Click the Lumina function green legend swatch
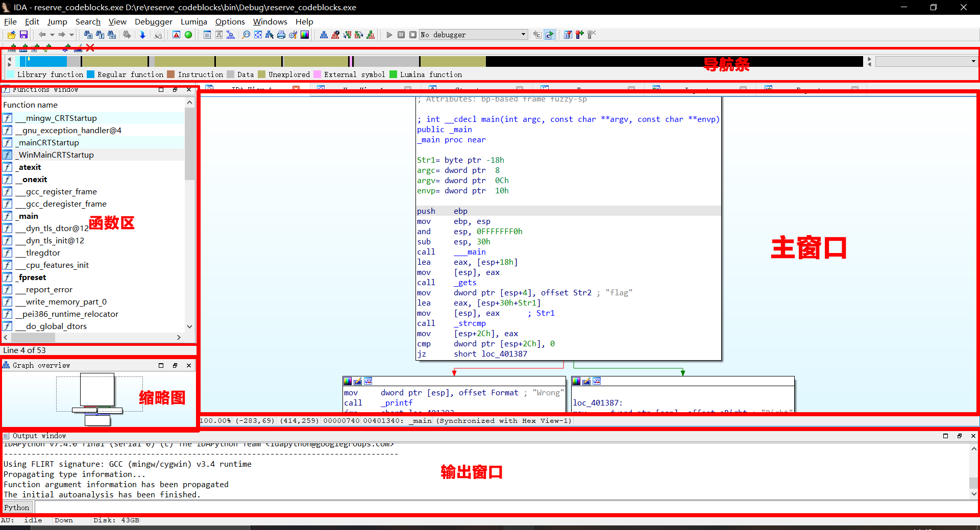Screen dimensions: 980x530 (x=393, y=74)
